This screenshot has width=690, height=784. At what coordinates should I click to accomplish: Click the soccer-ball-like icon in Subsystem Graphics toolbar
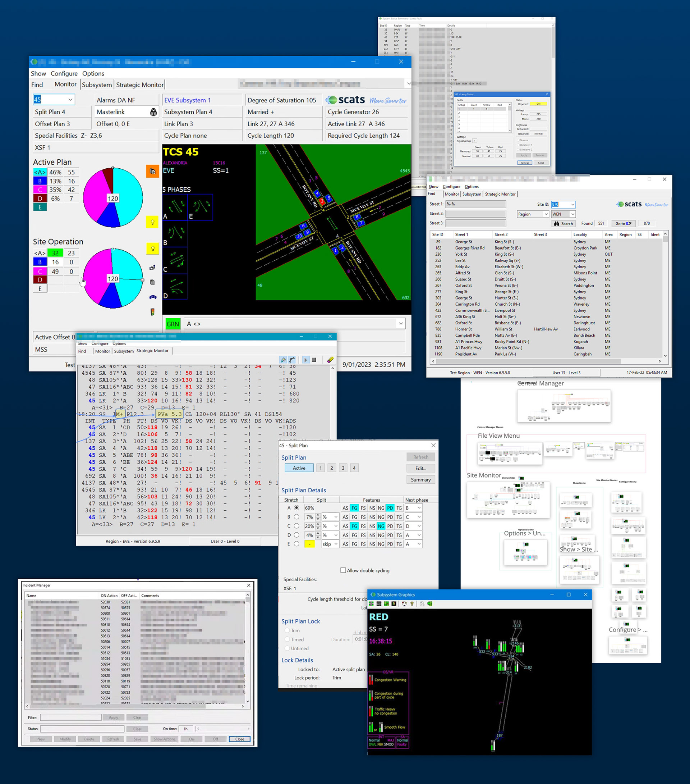point(404,604)
